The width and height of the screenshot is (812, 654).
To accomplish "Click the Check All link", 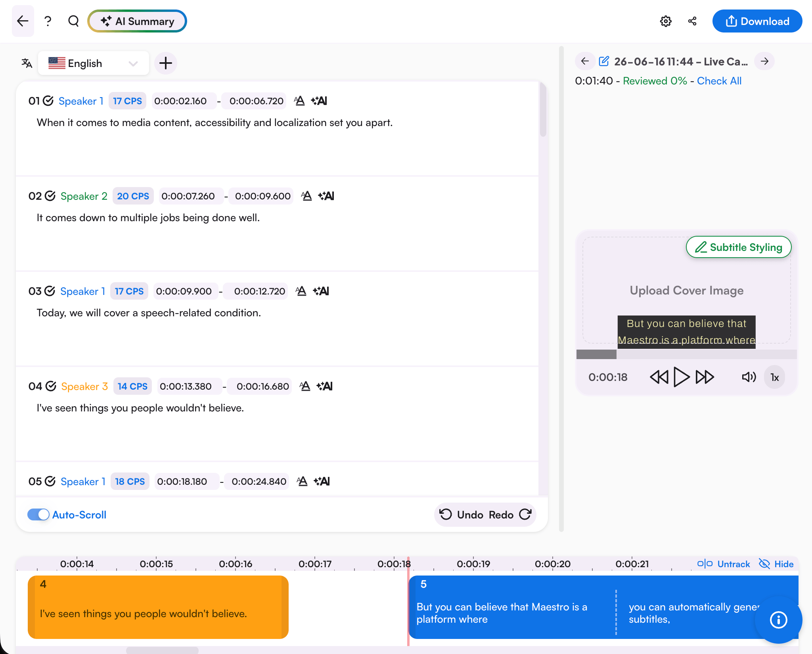I will point(719,81).
